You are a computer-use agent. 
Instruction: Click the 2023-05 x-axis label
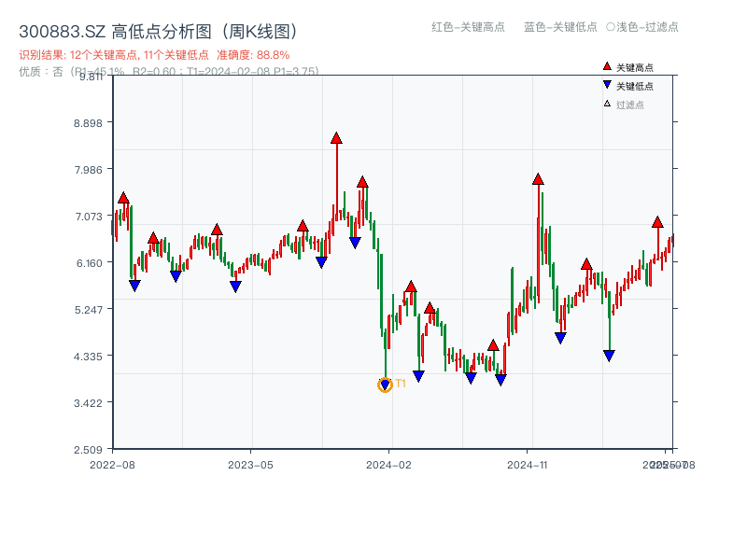250,464
